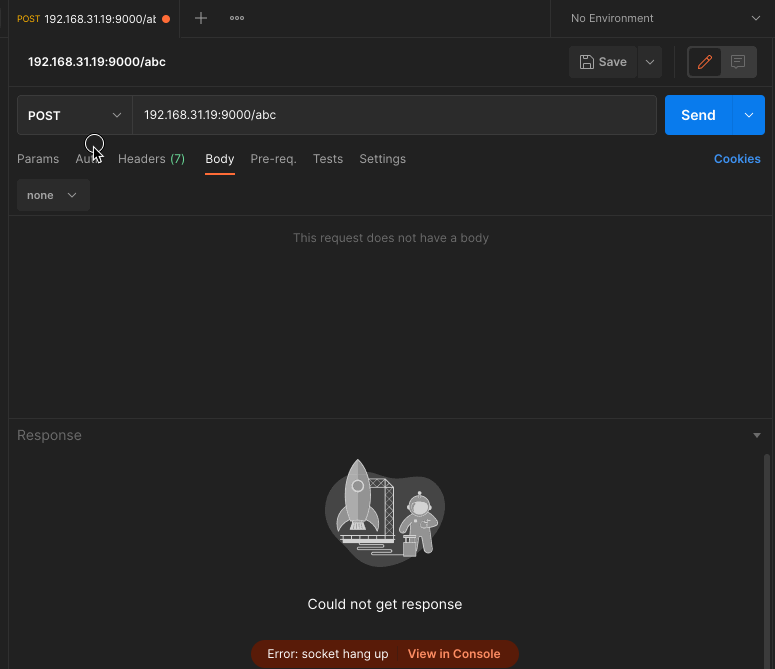Open a new tab with plus icon
The height and width of the screenshot is (669, 775).
coord(201,18)
